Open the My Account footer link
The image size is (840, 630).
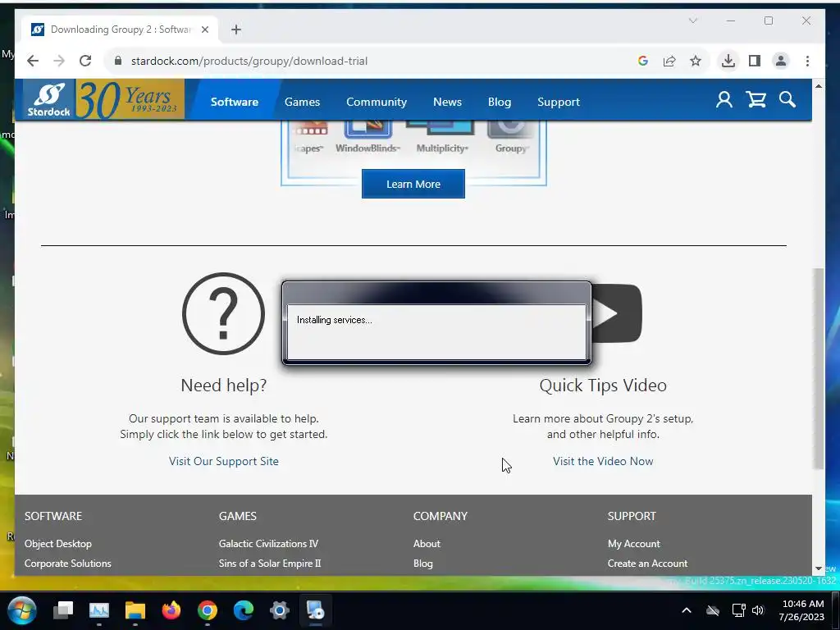634,544
